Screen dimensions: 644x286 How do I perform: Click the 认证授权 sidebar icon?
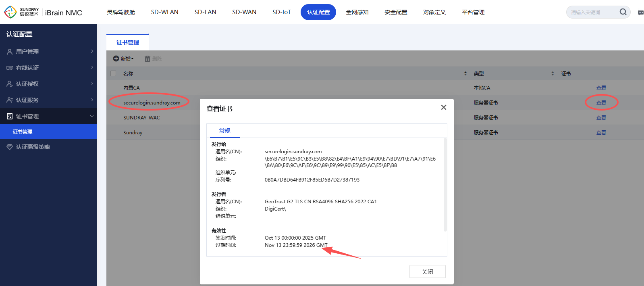[x=10, y=84]
